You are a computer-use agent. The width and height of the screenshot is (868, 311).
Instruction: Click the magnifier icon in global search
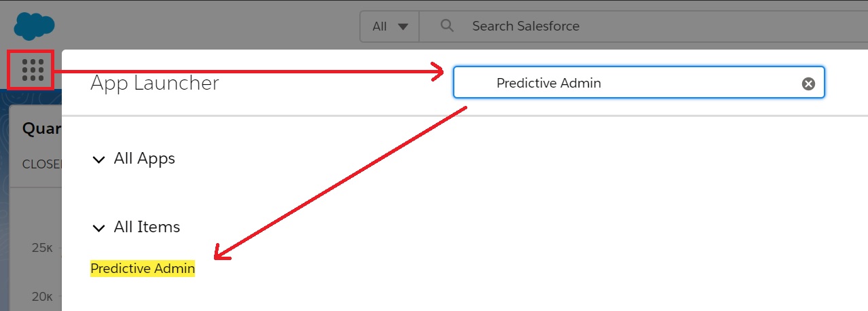coord(447,26)
